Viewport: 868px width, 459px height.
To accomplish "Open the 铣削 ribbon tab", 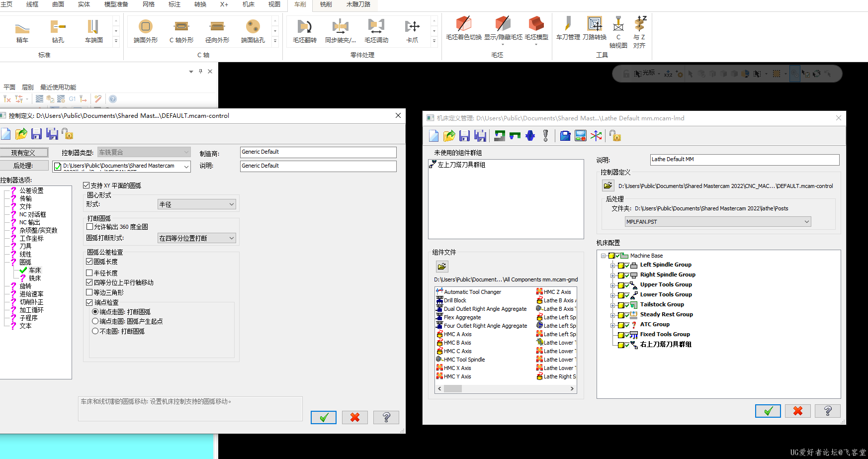I will click(326, 4).
